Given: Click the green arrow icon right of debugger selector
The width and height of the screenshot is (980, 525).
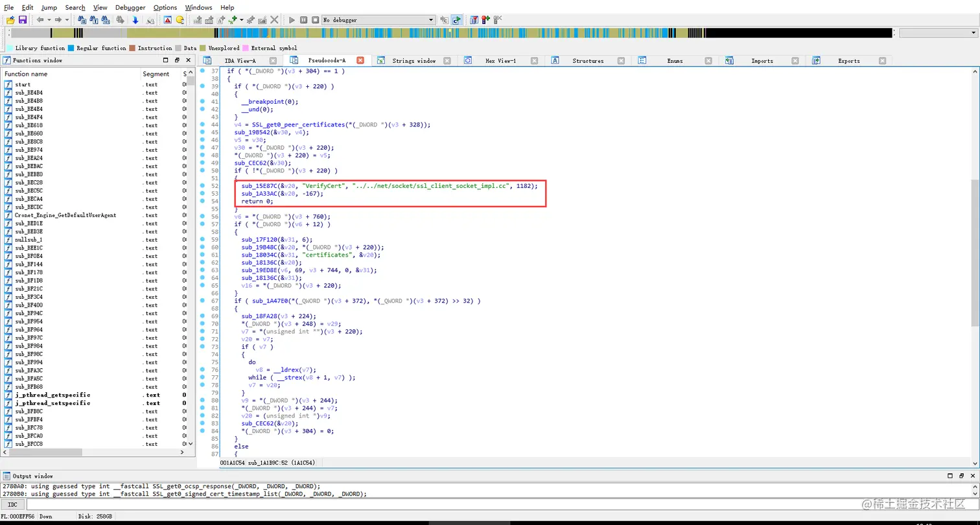Looking at the screenshot, I should tap(458, 20).
